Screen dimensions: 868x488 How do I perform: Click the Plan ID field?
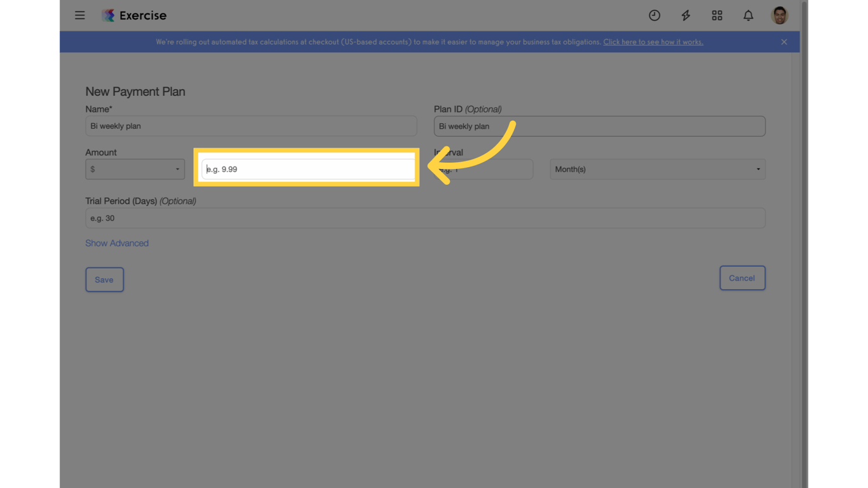(599, 126)
